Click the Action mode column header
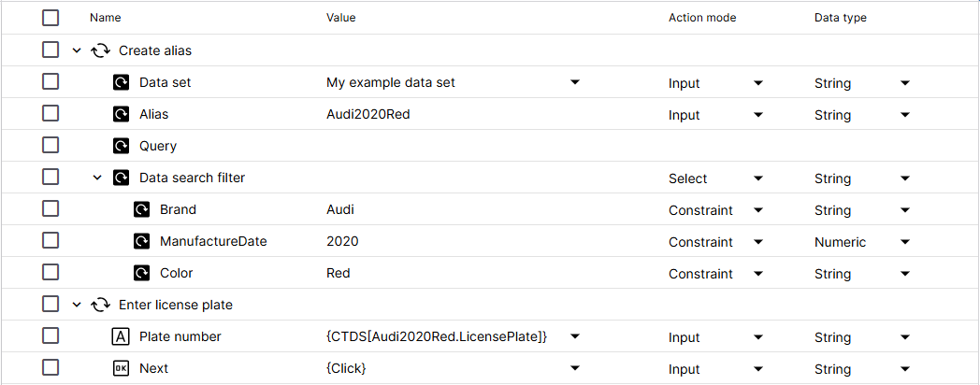 [x=702, y=18]
